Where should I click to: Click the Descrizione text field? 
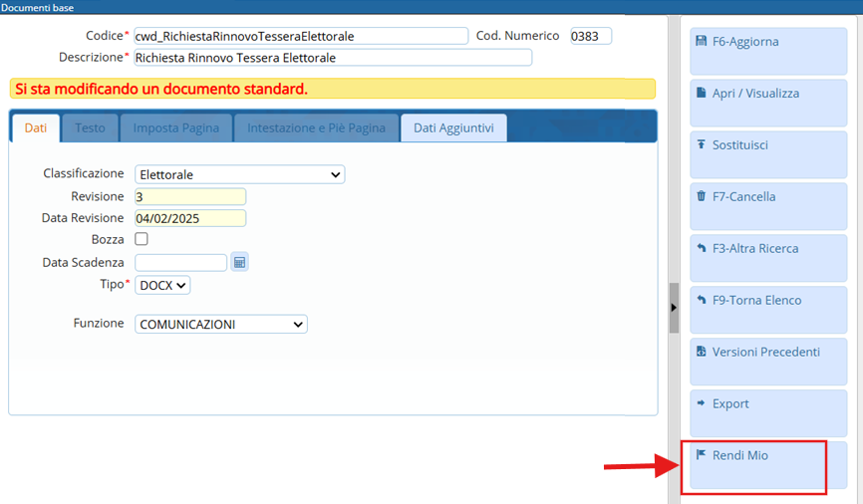pyautogui.click(x=332, y=58)
